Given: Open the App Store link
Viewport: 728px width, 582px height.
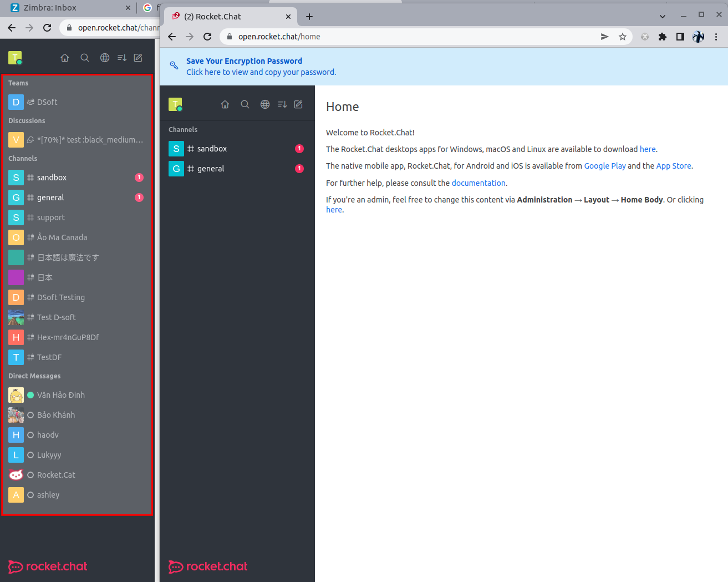Looking at the screenshot, I should (x=674, y=166).
